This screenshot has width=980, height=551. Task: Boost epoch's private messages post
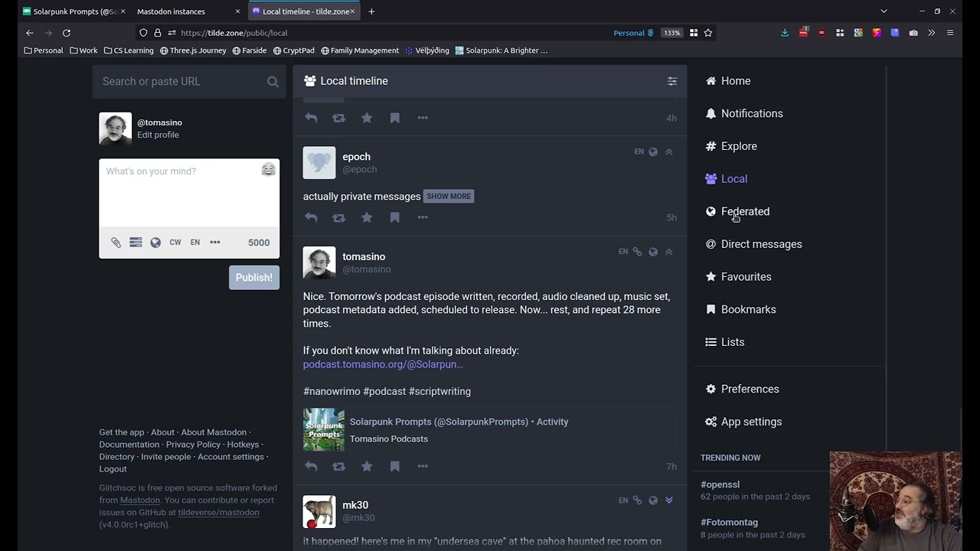338,218
